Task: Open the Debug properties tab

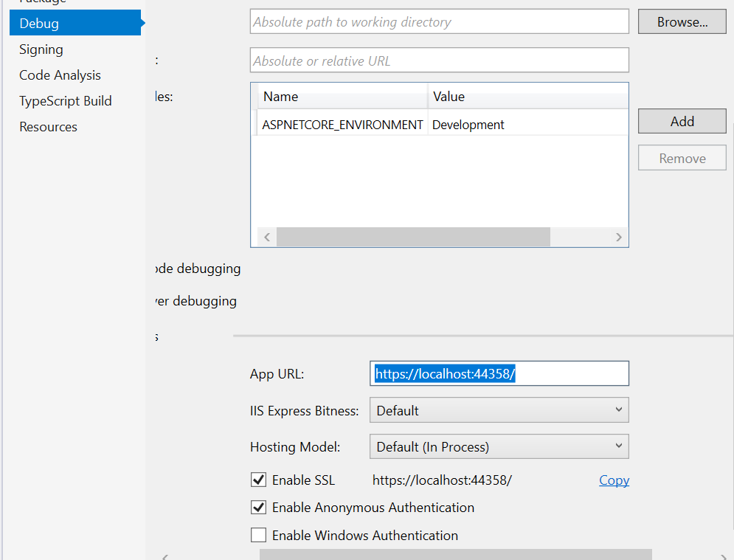Action: coord(75,23)
